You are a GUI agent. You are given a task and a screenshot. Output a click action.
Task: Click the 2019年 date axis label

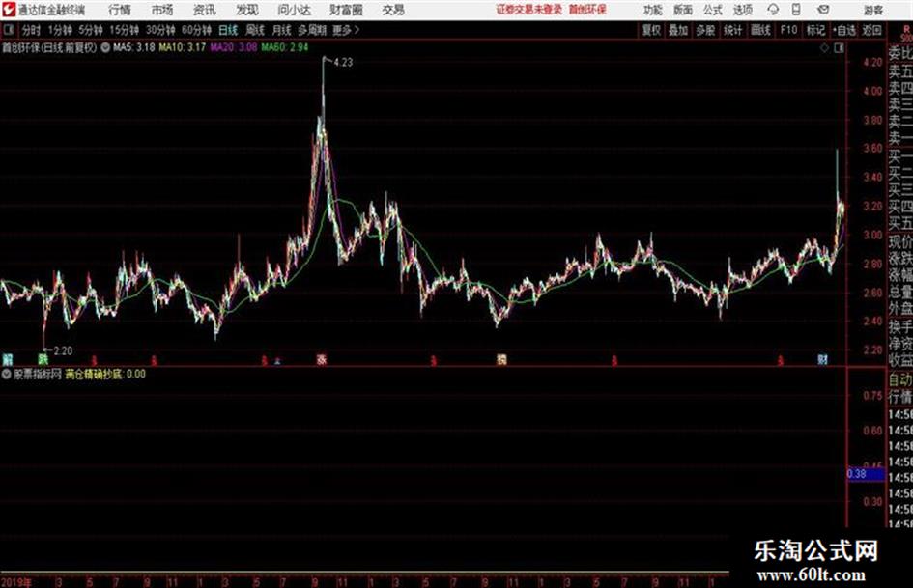pyautogui.click(x=16, y=581)
